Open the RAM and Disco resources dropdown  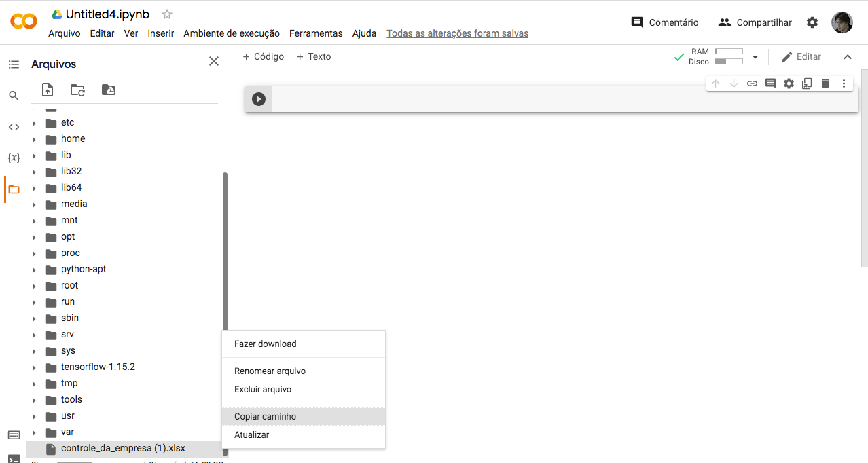[755, 56]
